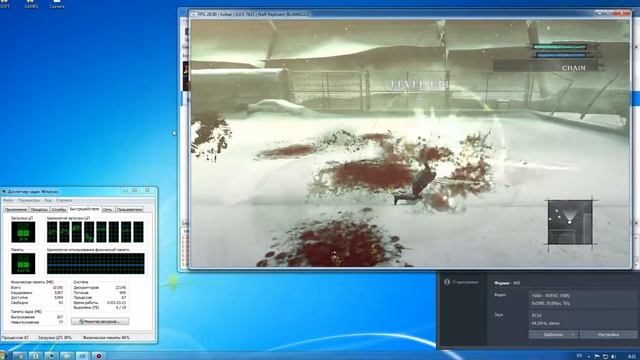
Task: Click the Settings button in recorder panel
Action: pos(608,334)
